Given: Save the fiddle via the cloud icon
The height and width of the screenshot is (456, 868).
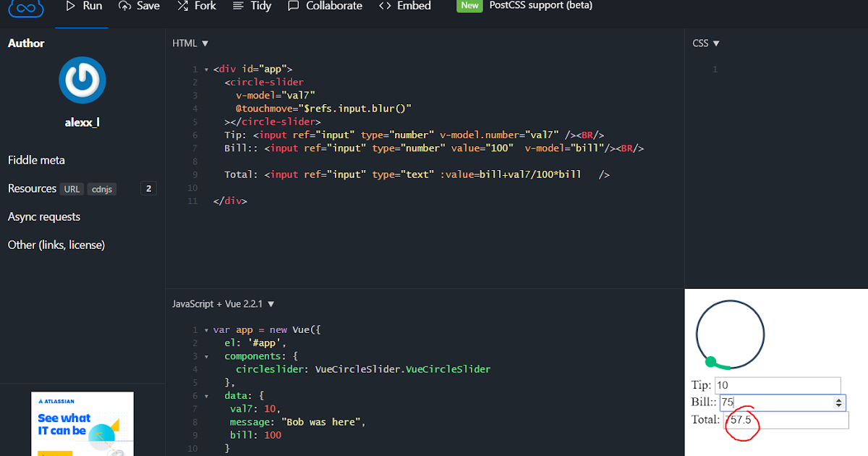Looking at the screenshot, I should click(x=139, y=6).
